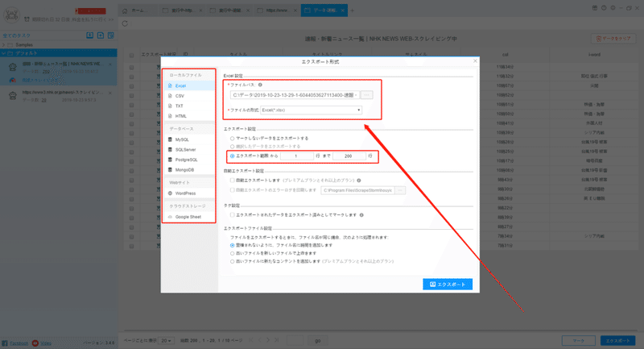644x349 pixels.
Task: Switch to the https://www tab
Action: tap(275, 10)
